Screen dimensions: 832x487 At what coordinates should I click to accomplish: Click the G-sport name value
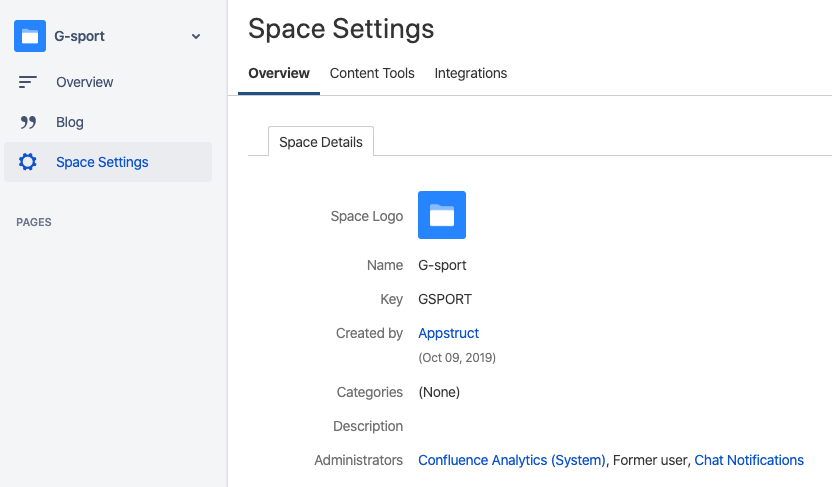click(442, 265)
